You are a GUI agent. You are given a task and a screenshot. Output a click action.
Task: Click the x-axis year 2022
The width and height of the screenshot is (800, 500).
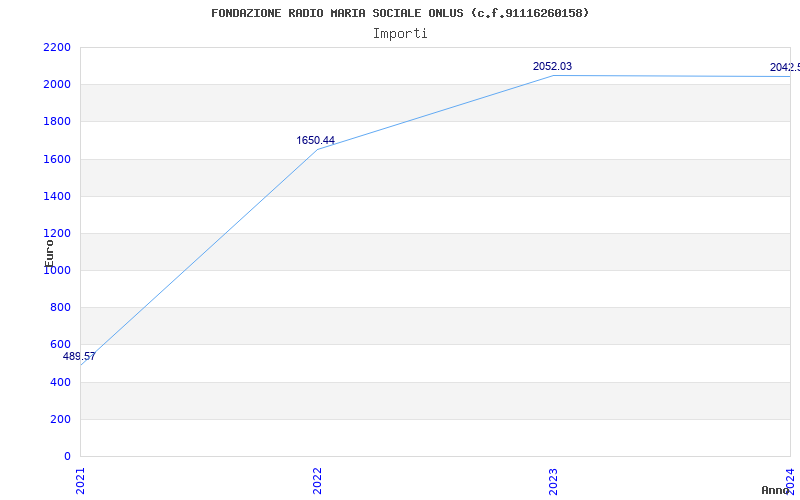click(317, 481)
